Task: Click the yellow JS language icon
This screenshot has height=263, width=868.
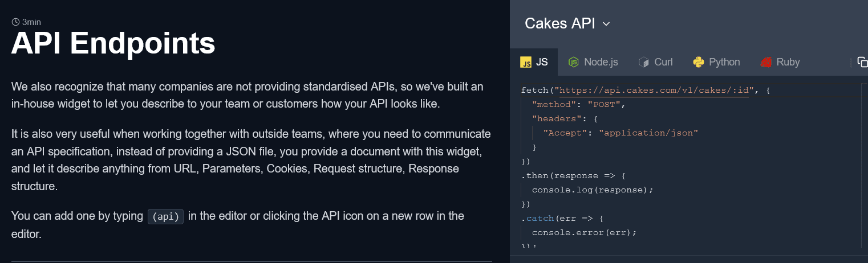Action: point(526,63)
